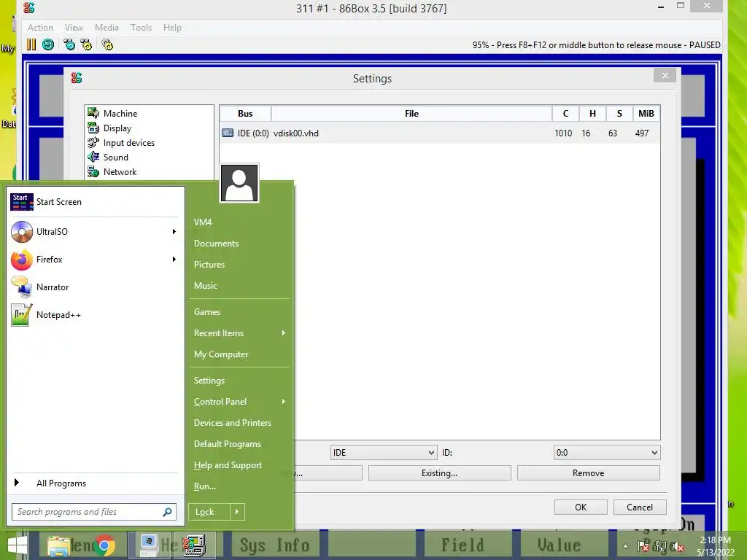The width and height of the screenshot is (747, 560).
Task: Expand All Programs list
Action: tap(96, 483)
